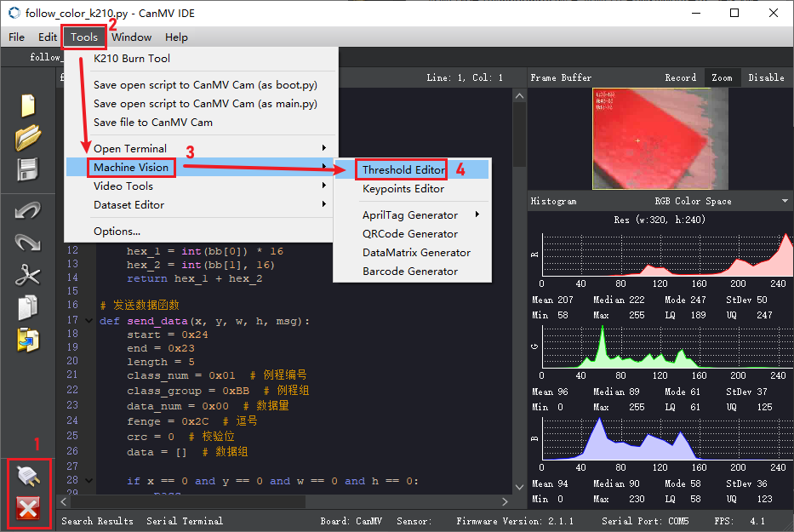Expand the Machine Vision submenu
794x532 pixels.
(201, 167)
